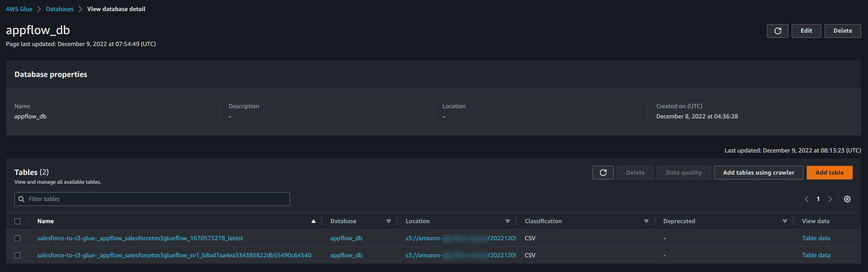This screenshot has width=868, height=272.
Task: Click the Delete button in Tables panel
Action: [635, 172]
